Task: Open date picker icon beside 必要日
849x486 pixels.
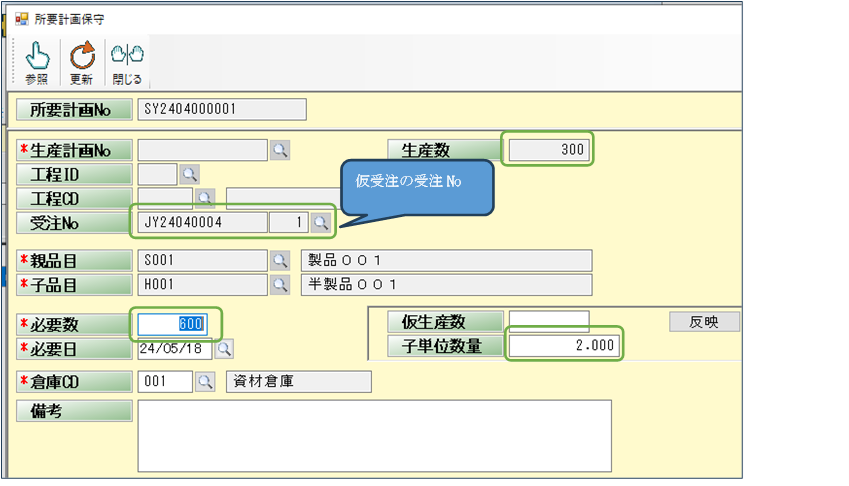Action: click(224, 348)
